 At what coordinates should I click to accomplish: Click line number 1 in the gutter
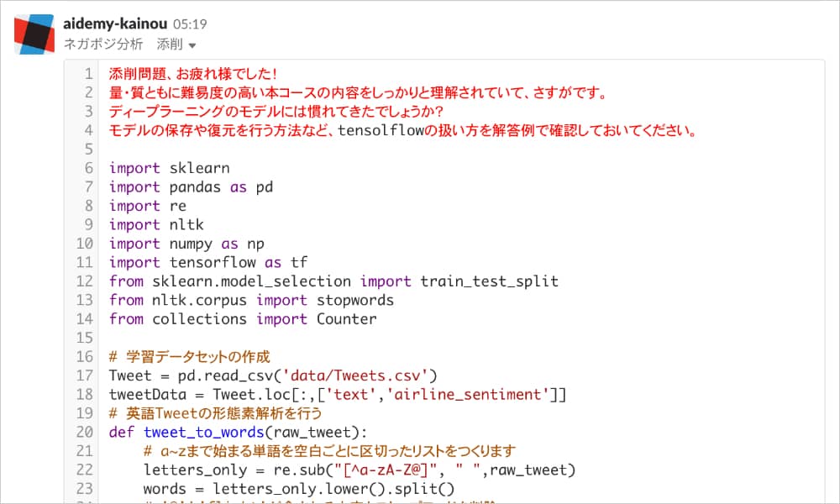pos(87,74)
